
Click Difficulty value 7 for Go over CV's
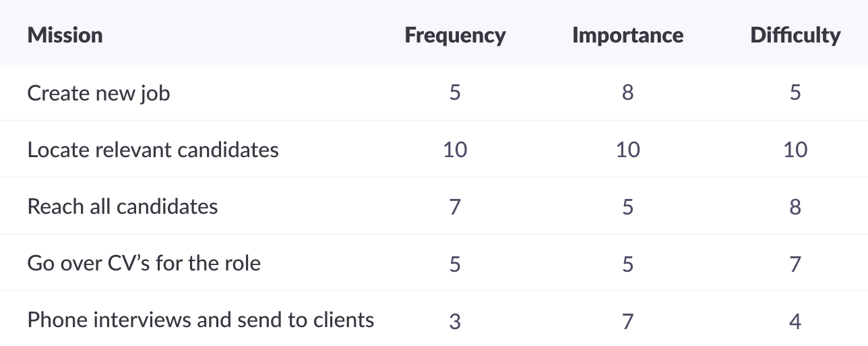pos(795,263)
